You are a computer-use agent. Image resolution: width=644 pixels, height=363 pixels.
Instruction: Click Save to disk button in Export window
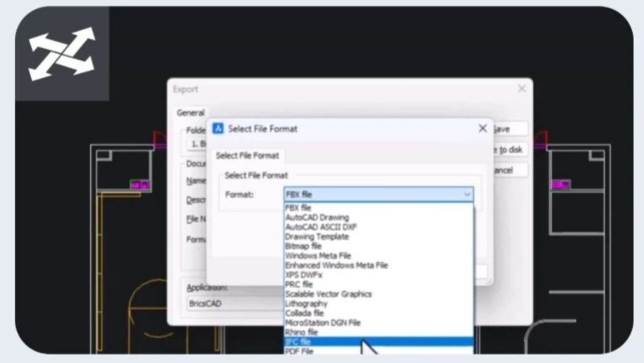(509, 150)
